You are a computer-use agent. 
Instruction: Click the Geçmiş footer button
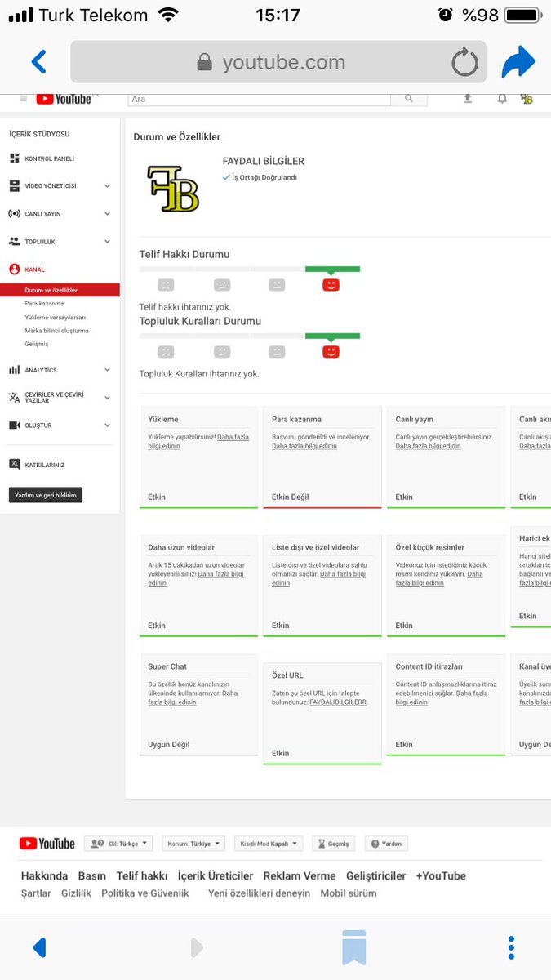pyautogui.click(x=333, y=844)
